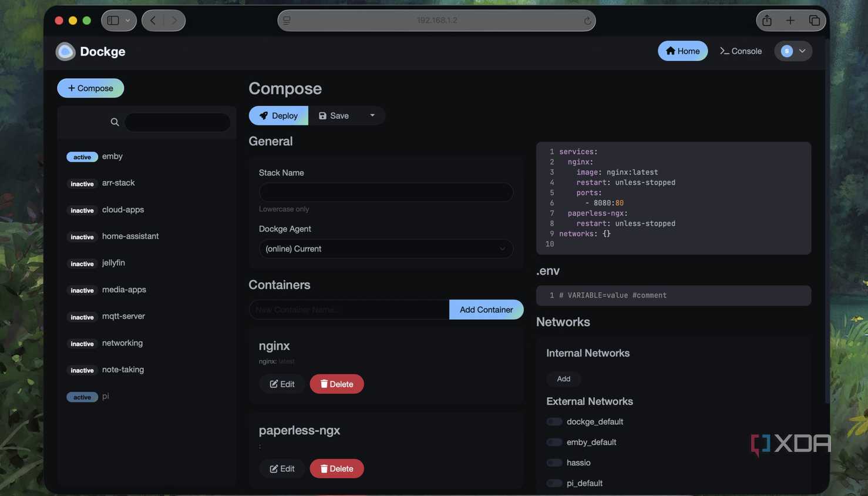Open a new tab with plus icon

790,21
